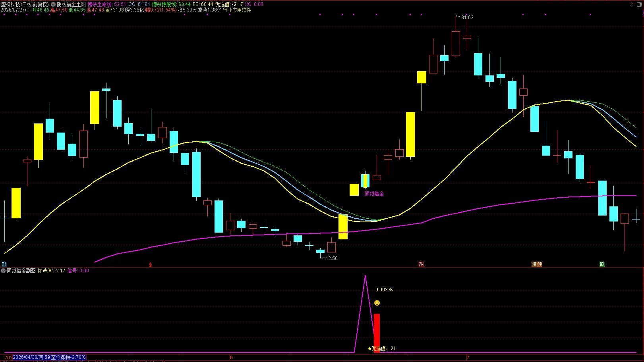Viewport: 644px width, 362px height.
Task: Click the 榜预 event marker icon
Action: 537,264
